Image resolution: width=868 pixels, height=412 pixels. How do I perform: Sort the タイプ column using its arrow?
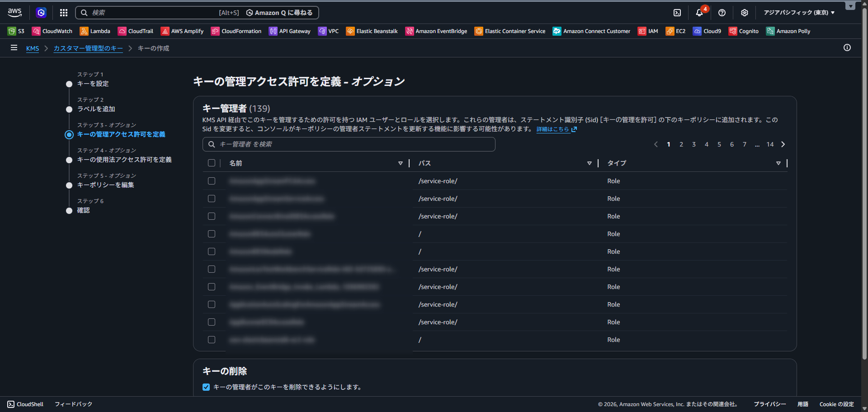click(778, 163)
